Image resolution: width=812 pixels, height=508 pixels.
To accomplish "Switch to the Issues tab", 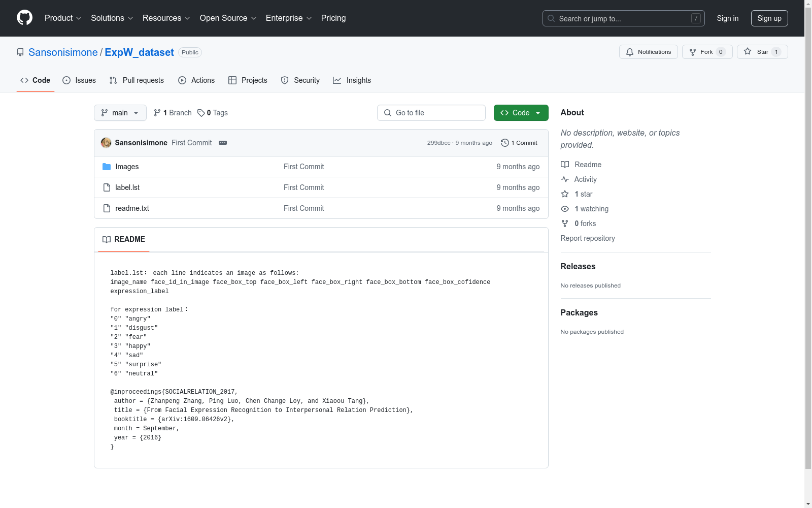I will tap(79, 80).
